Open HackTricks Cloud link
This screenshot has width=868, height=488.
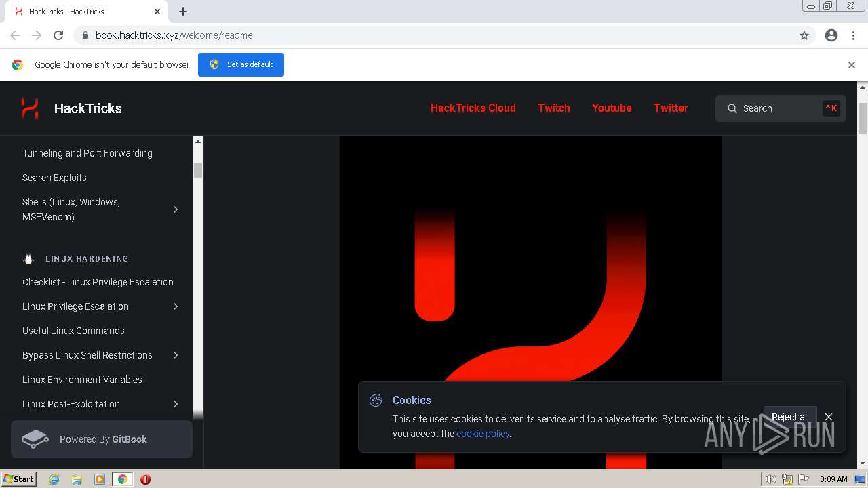click(473, 108)
